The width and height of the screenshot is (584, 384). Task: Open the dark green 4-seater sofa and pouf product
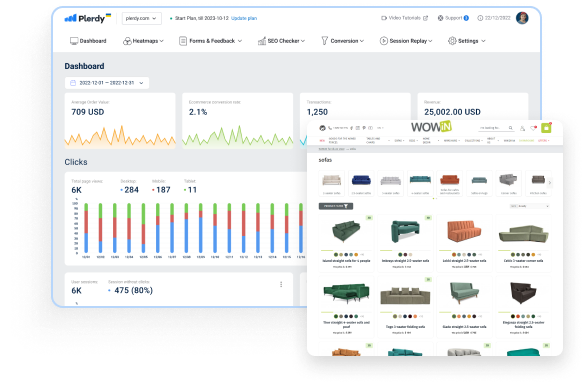346,306
